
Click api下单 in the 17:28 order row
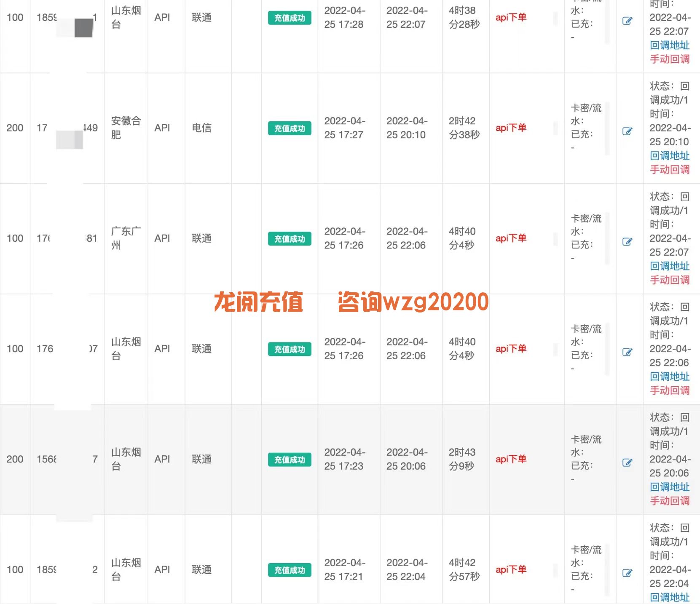511,17
